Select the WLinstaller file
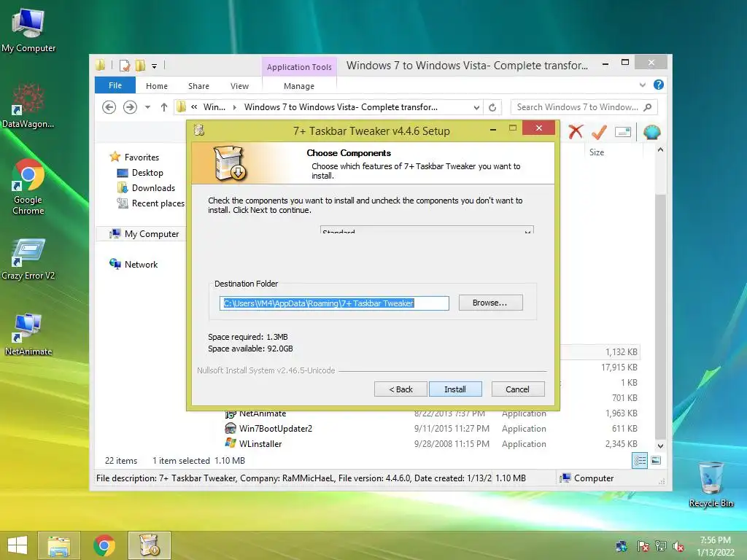 [260, 444]
